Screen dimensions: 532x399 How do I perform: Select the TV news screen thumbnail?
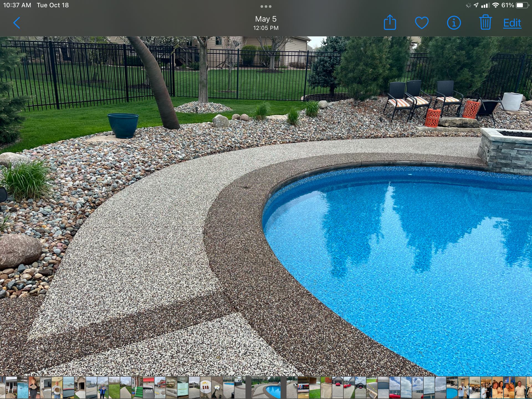click(303, 387)
